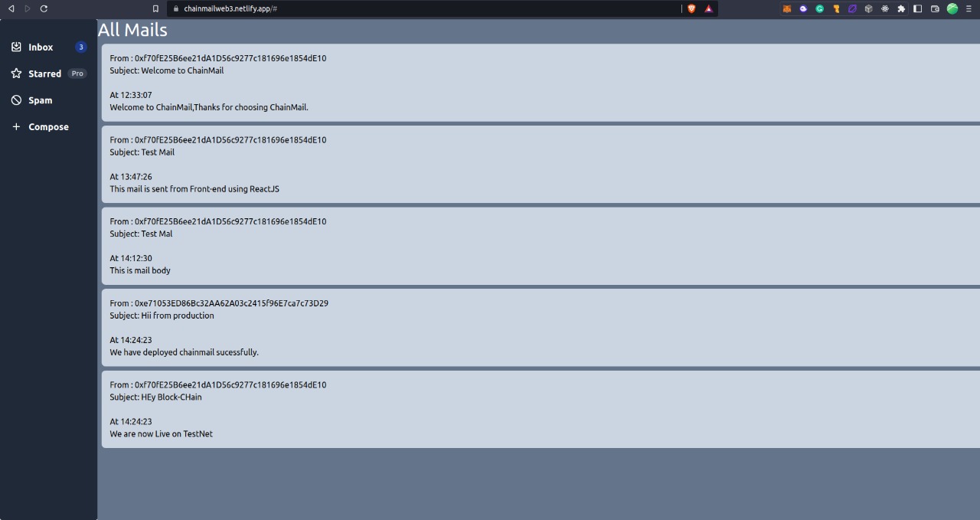The width and height of the screenshot is (980, 520).
Task: Open the MetaMask fox extension
Action: [786, 8]
